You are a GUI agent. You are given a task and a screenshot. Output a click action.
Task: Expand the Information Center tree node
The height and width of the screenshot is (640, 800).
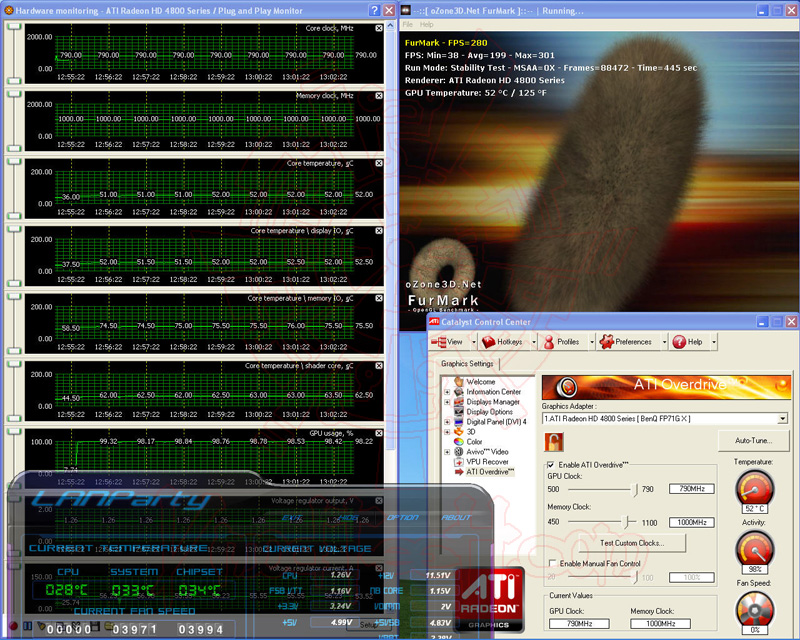point(447,392)
